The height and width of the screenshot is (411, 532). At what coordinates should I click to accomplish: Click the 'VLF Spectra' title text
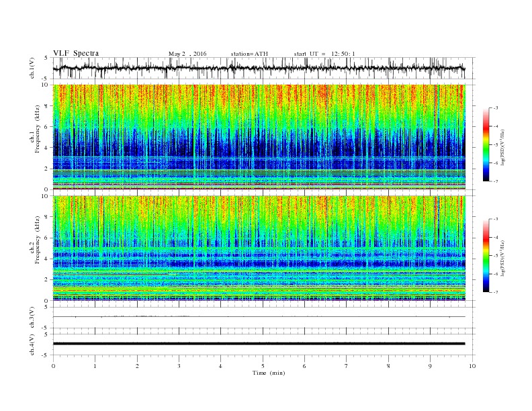(76, 53)
